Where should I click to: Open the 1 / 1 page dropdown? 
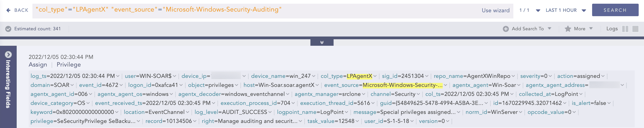coord(538,10)
